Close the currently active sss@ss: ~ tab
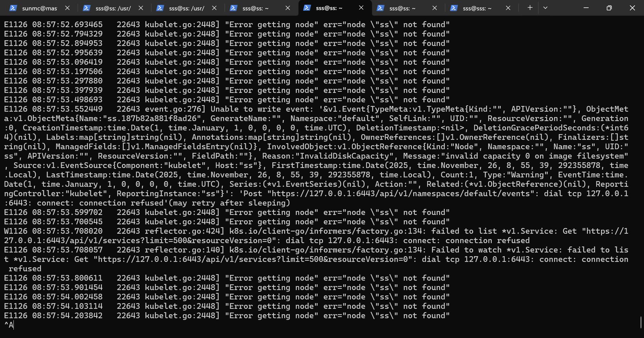 (361, 8)
